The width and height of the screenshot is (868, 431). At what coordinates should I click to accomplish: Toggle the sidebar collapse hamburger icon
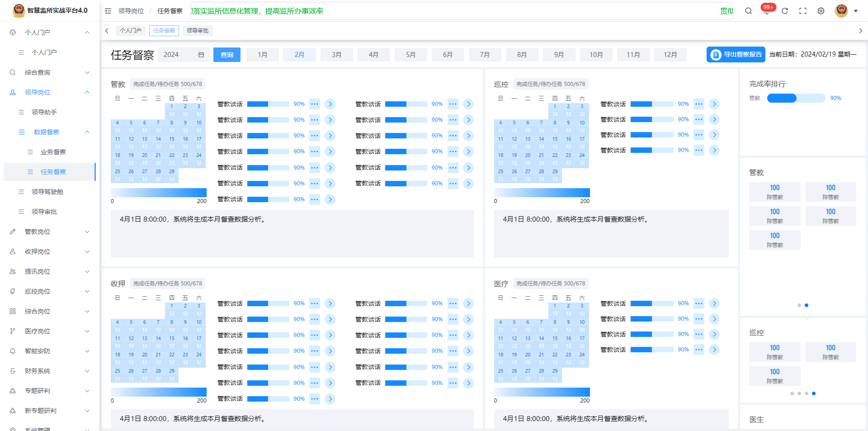pos(108,11)
